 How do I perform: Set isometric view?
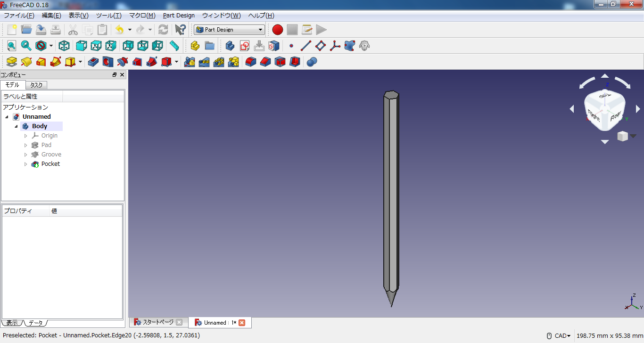pyautogui.click(x=64, y=46)
